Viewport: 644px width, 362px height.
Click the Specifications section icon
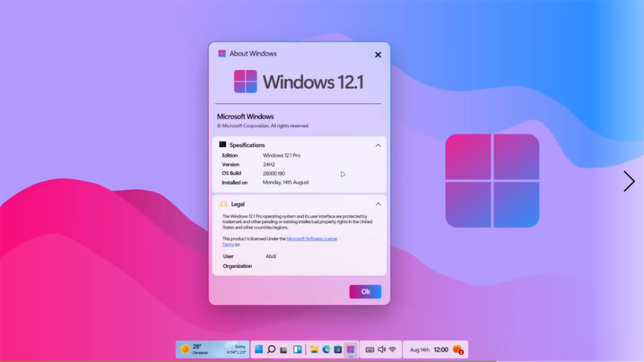[223, 145]
